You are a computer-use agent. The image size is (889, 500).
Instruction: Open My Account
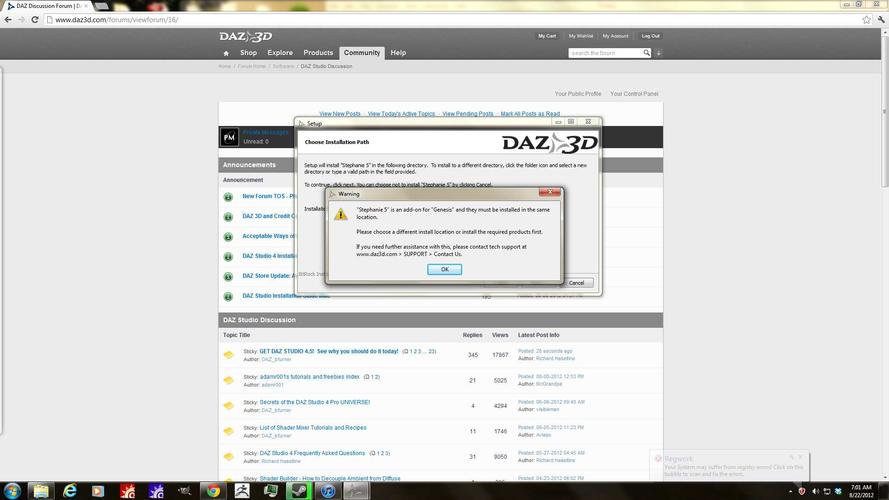[x=615, y=36]
